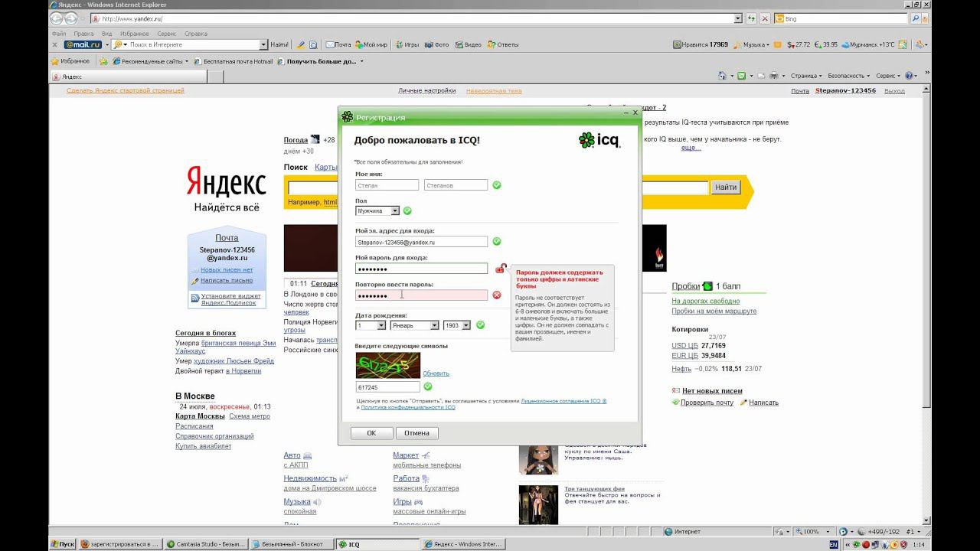Viewport: 980px width, 551px height.
Task: Open the Рекомендуемые сайты favorites dropdown
Action: (150, 61)
